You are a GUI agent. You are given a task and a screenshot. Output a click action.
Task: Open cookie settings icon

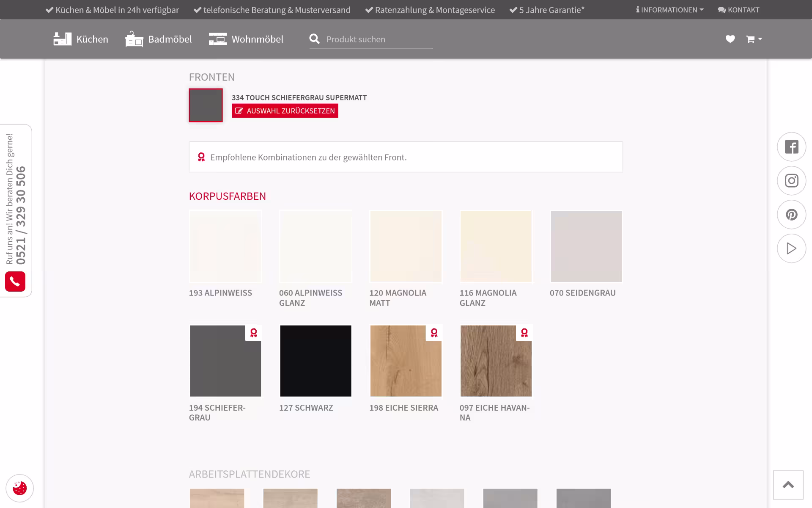[x=19, y=488]
